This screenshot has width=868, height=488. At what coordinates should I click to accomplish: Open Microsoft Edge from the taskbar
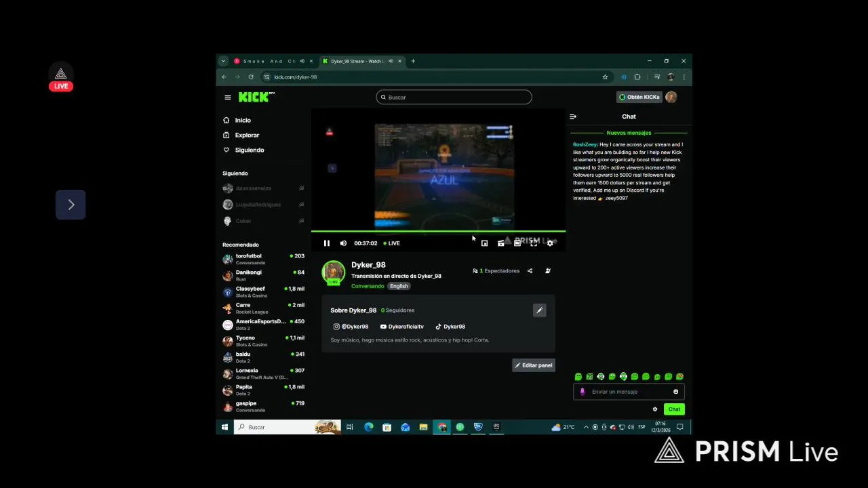[x=368, y=427]
